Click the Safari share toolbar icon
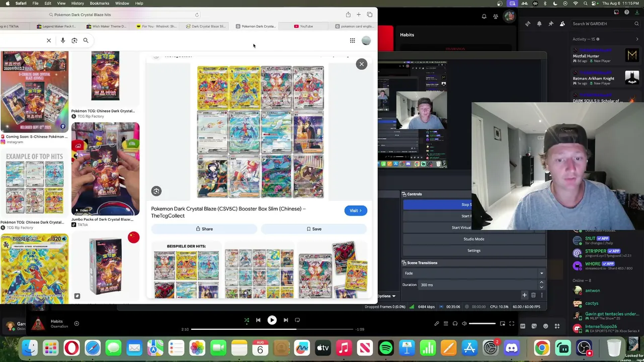The width and height of the screenshot is (644, 362). (x=348, y=15)
